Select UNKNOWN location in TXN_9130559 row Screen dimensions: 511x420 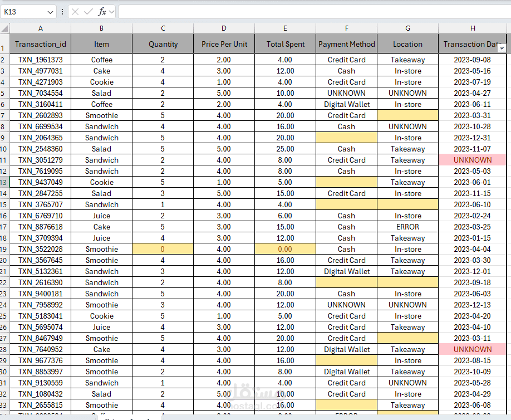407,383
